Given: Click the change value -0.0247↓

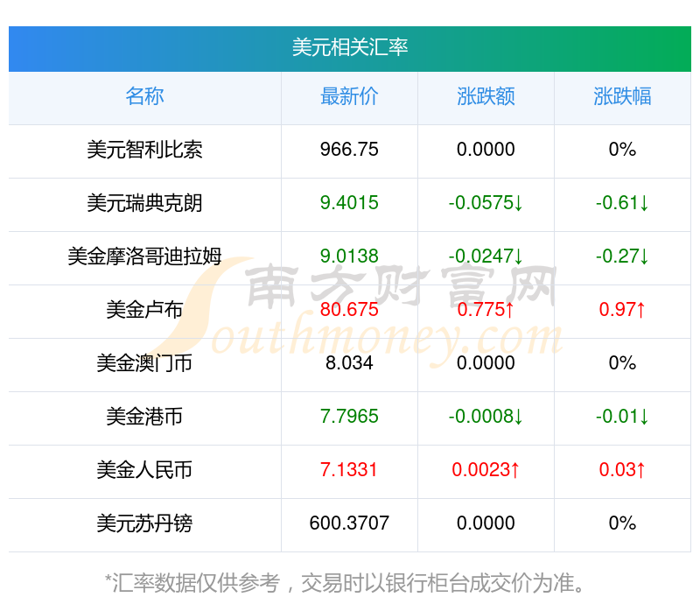Looking at the screenshot, I should (x=486, y=256).
